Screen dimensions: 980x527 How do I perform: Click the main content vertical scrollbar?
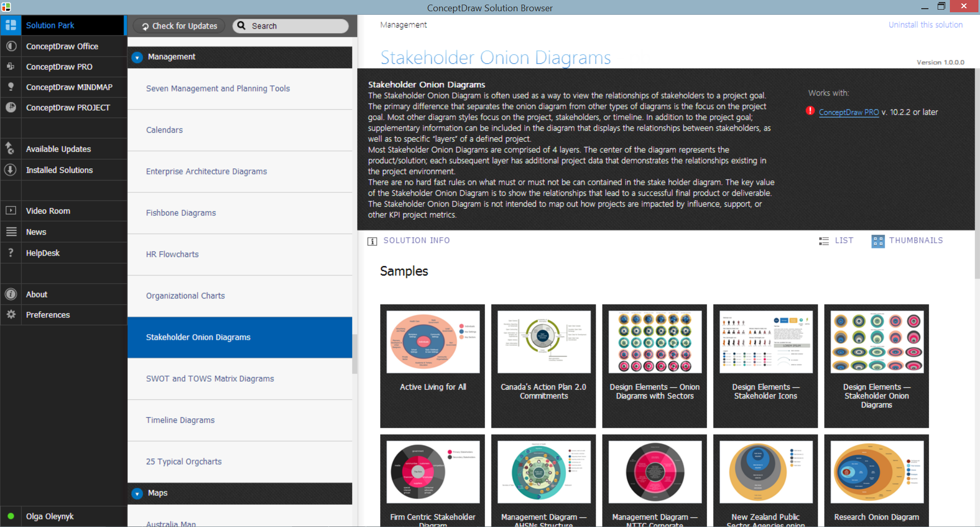coord(977,173)
